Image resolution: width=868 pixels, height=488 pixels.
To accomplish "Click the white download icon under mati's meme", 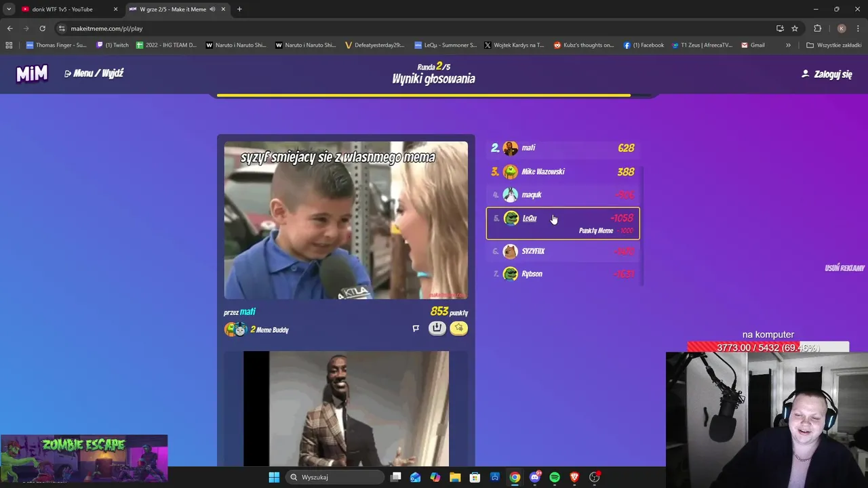I will pos(437,328).
